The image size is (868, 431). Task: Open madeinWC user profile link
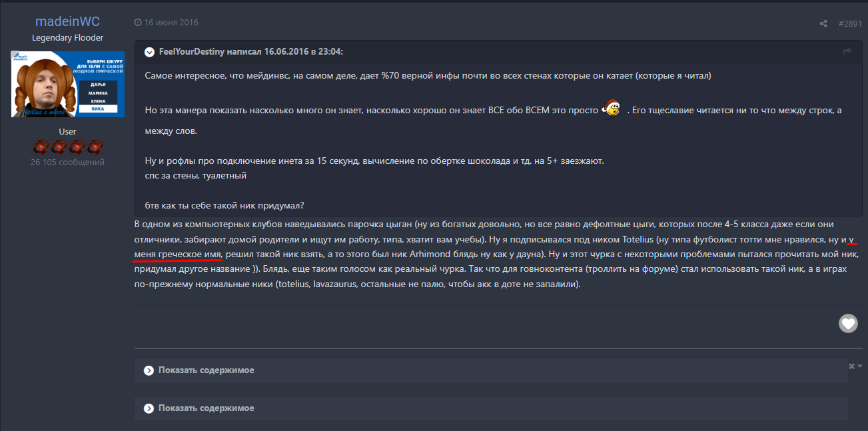pos(67,22)
